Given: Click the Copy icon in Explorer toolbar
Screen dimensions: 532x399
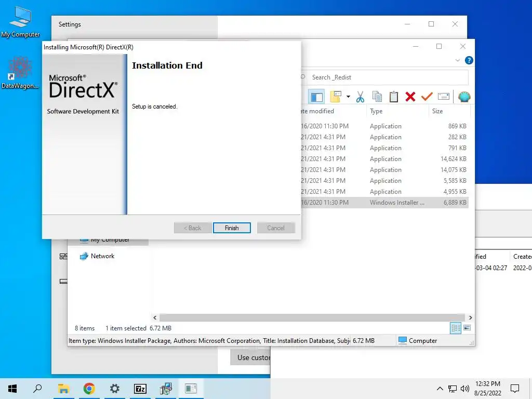Looking at the screenshot, I should (377, 97).
